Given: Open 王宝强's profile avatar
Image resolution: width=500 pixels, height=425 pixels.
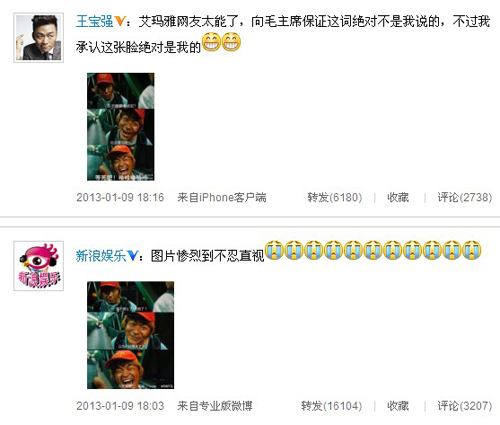Looking at the screenshot, I should 39,38.
